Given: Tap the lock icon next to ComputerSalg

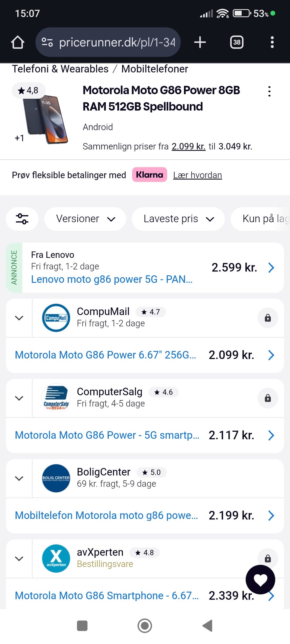Looking at the screenshot, I should (268, 398).
